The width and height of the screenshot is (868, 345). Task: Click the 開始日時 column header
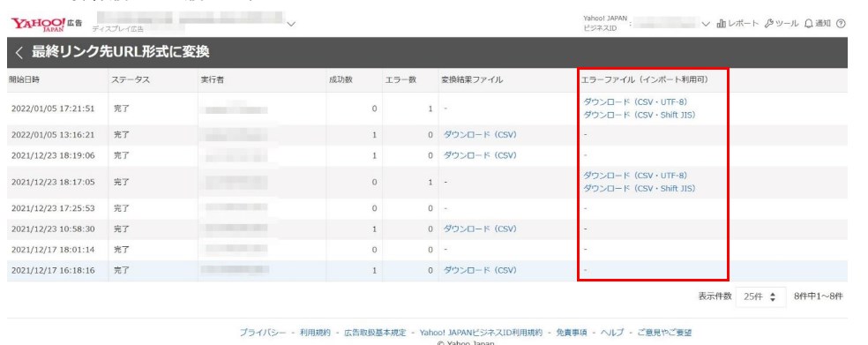[x=24, y=79]
